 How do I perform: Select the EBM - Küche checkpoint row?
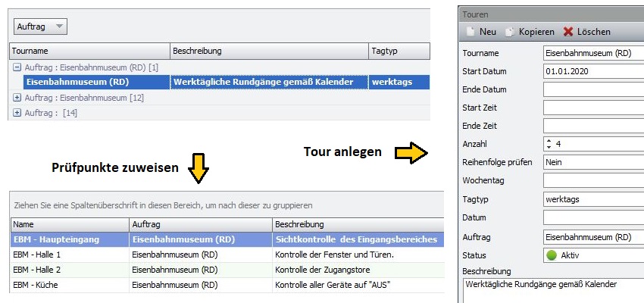click(227, 285)
